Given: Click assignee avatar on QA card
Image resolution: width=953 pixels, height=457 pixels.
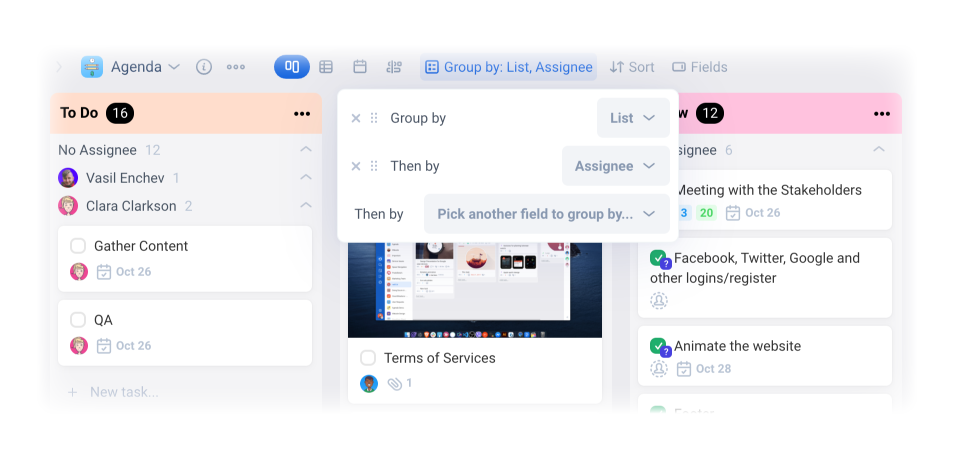Looking at the screenshot, I should (x=79, y=346).
